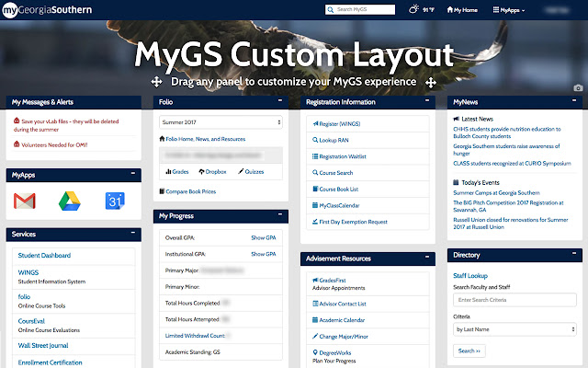Read students raise awareness of hunger news
Viewport: 588px width, 368px height.
coord(506,150)
